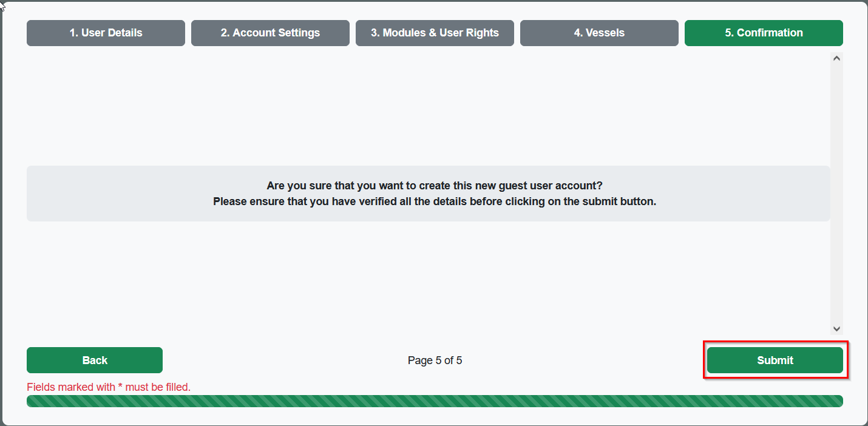Click the scrollbar up arrow

click(x=836, y=59)
